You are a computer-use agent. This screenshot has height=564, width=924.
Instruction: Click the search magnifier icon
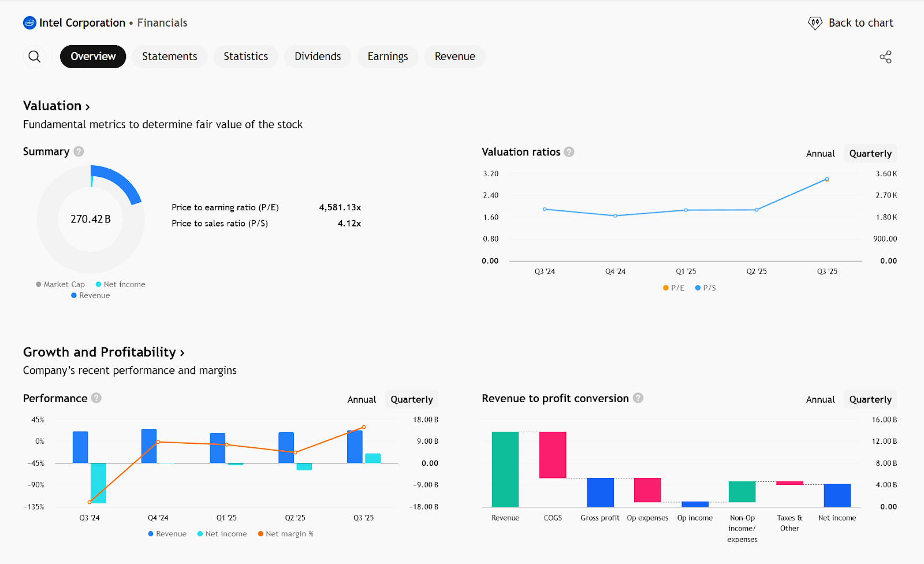(x=35, y=57)
